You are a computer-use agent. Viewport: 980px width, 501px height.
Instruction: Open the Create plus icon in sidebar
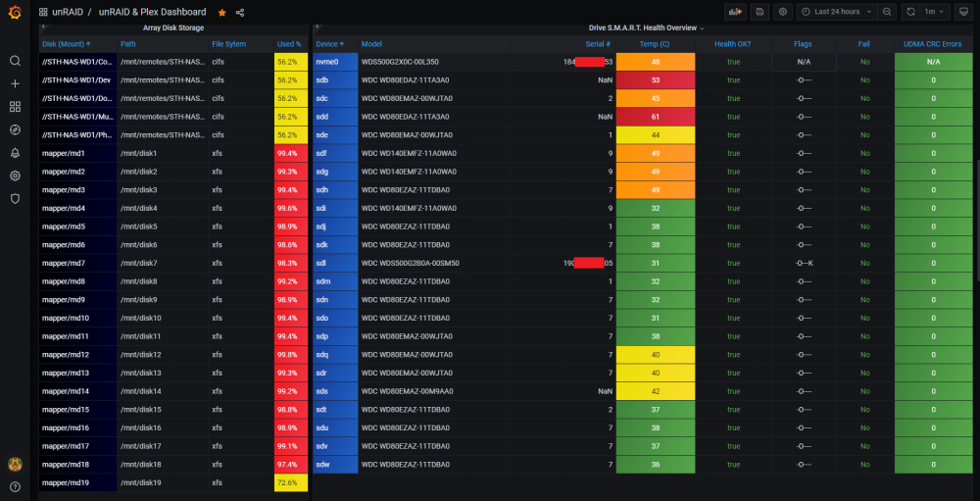(15, 83)
